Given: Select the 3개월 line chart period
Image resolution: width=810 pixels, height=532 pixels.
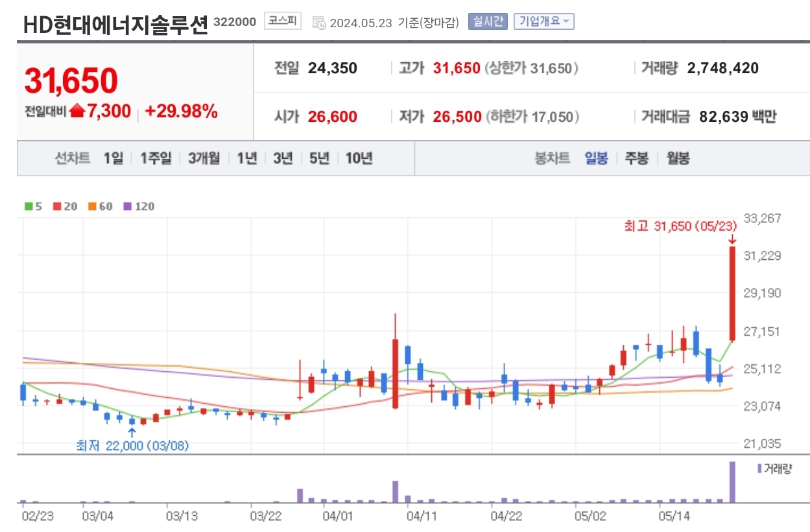Looking at the screenshot, I should 204,159.
